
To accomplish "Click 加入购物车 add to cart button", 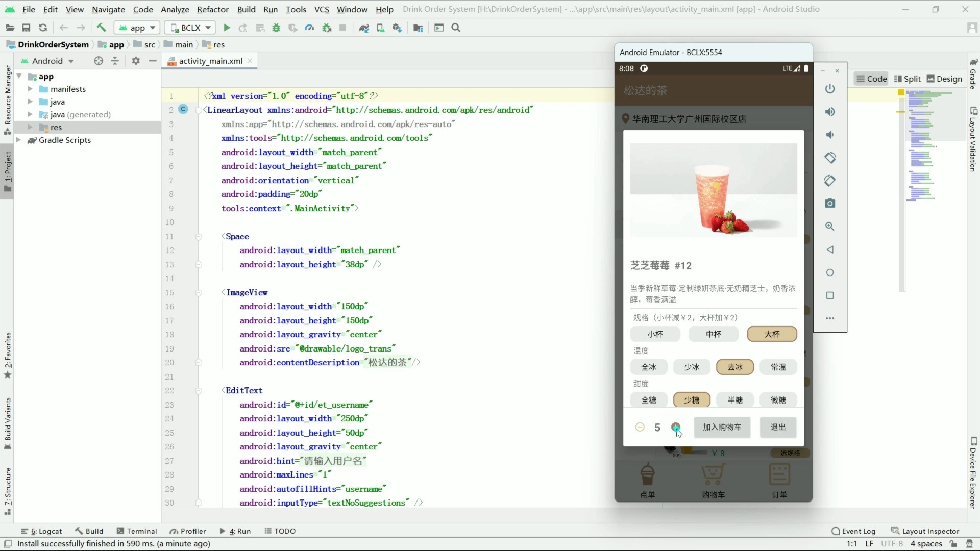I will pyautogui.click(x=722, y=427).
